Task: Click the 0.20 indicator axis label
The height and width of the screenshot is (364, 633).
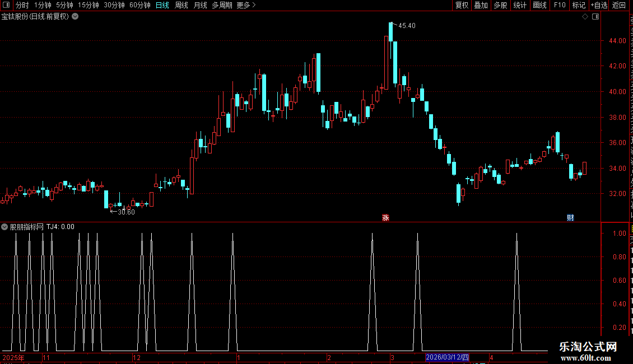Action: click(619, 327)
